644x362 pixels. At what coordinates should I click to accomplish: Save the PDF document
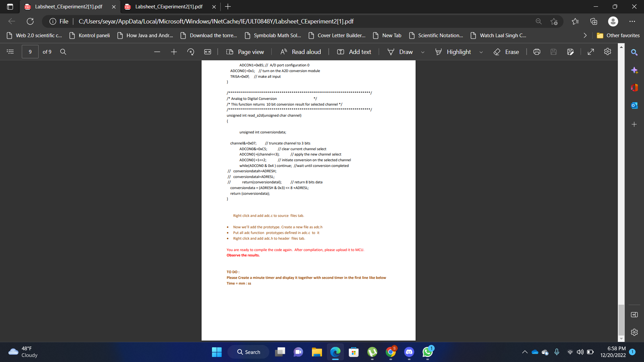pos(553,52)
